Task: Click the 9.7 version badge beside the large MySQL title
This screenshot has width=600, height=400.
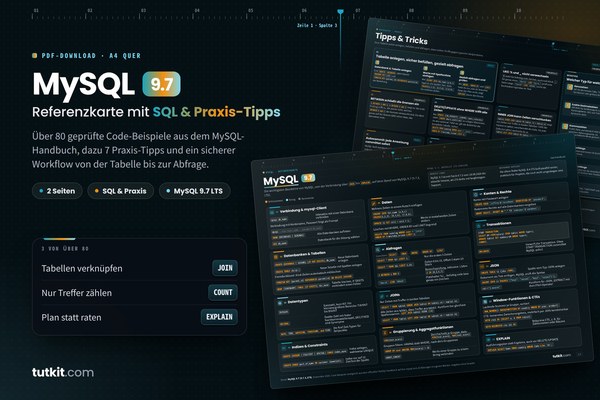Action: [x=161, y=84]
